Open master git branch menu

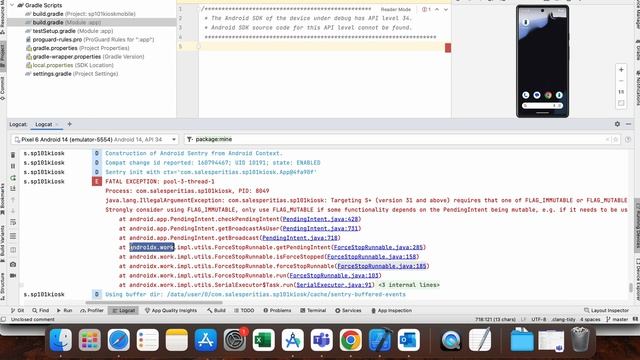click(x=617, y=320)
